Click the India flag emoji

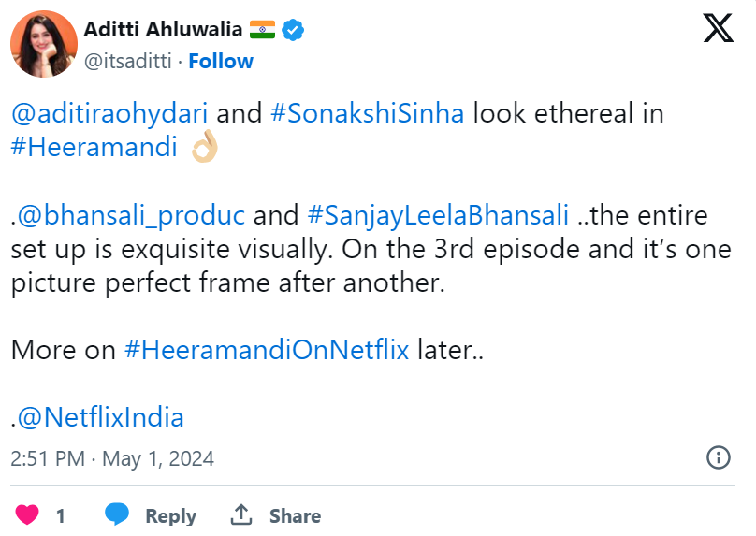pos(261,30)
